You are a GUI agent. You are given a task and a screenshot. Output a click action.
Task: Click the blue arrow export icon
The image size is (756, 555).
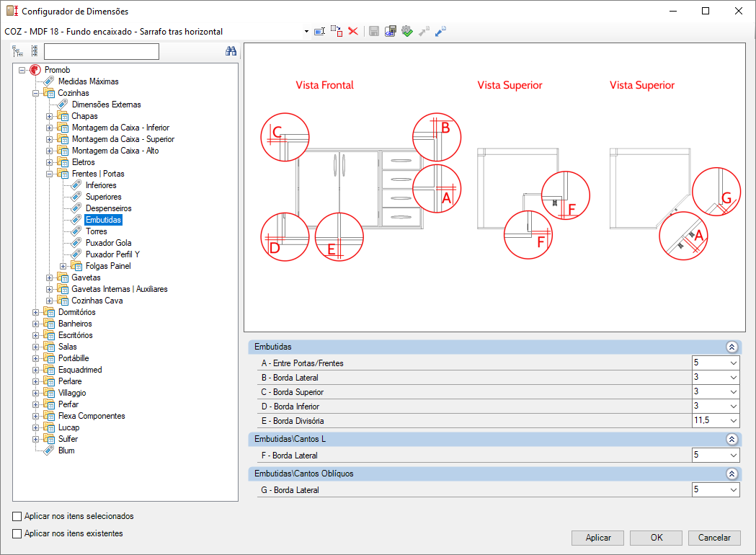coord(440,32)
